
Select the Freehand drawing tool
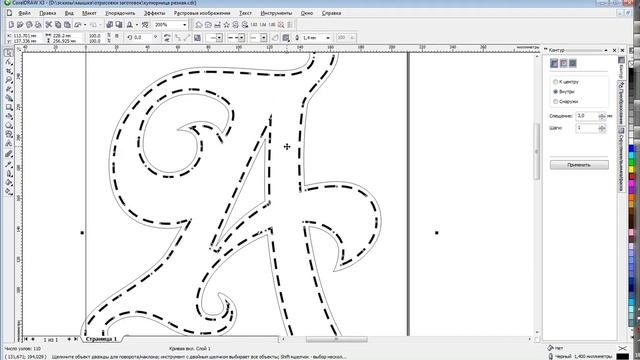coord(9,89)
